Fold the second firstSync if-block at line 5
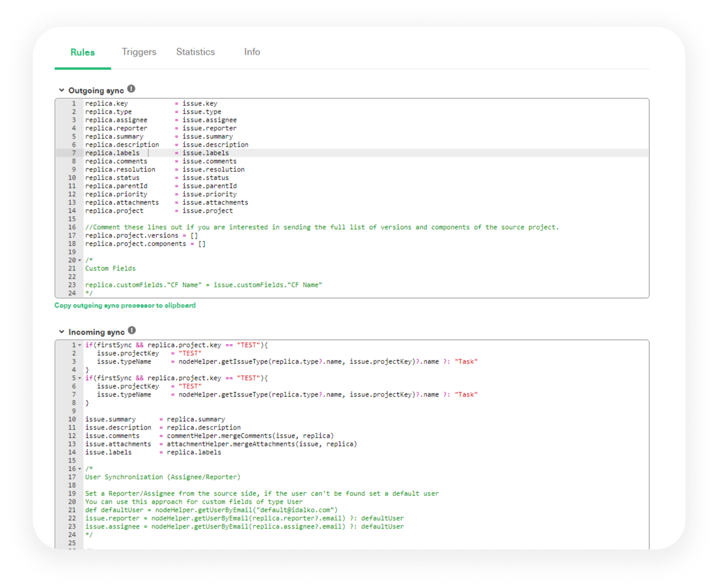 point(80,378)
